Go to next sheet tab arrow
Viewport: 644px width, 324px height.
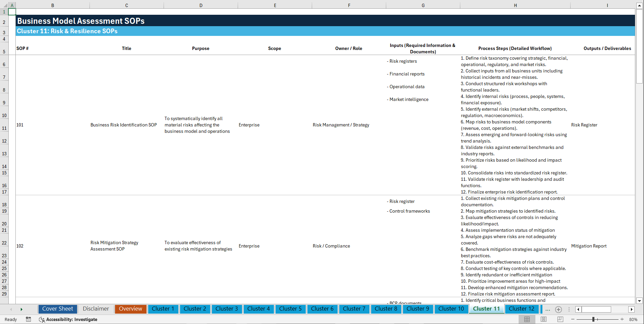pos(21,309)
